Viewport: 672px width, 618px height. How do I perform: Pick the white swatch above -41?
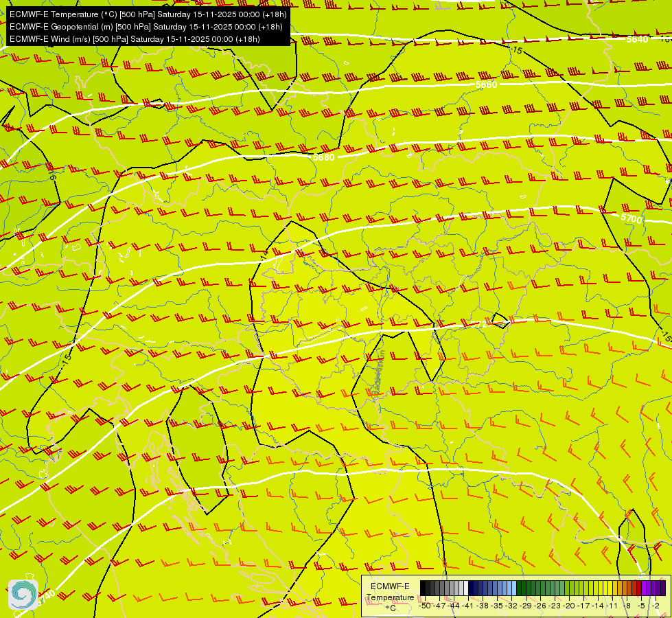(466, 588)
